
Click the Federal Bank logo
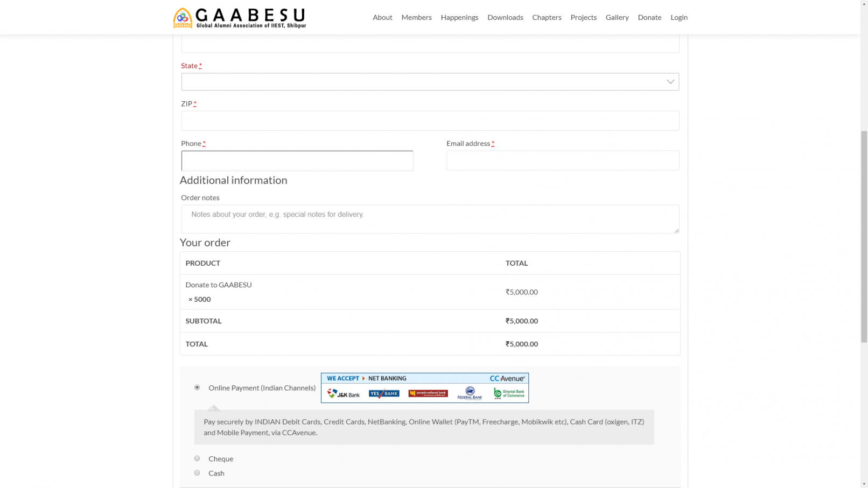[470, 394]
